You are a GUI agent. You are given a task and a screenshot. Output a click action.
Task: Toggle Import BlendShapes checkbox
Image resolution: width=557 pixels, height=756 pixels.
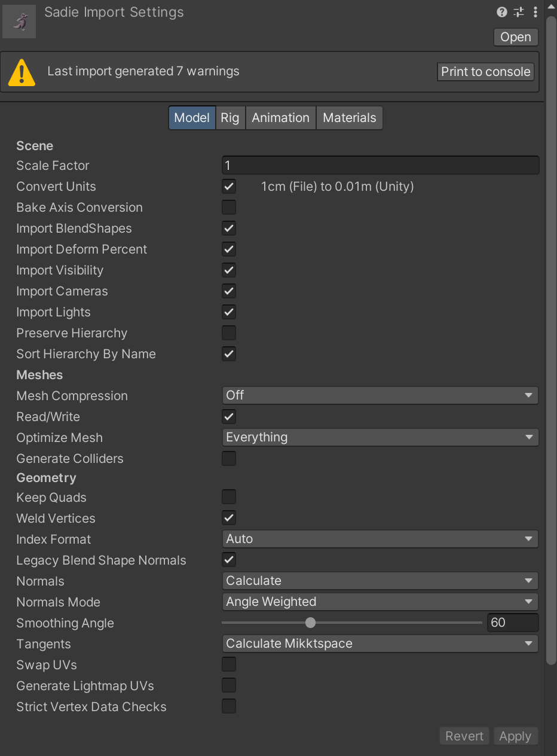229,228
